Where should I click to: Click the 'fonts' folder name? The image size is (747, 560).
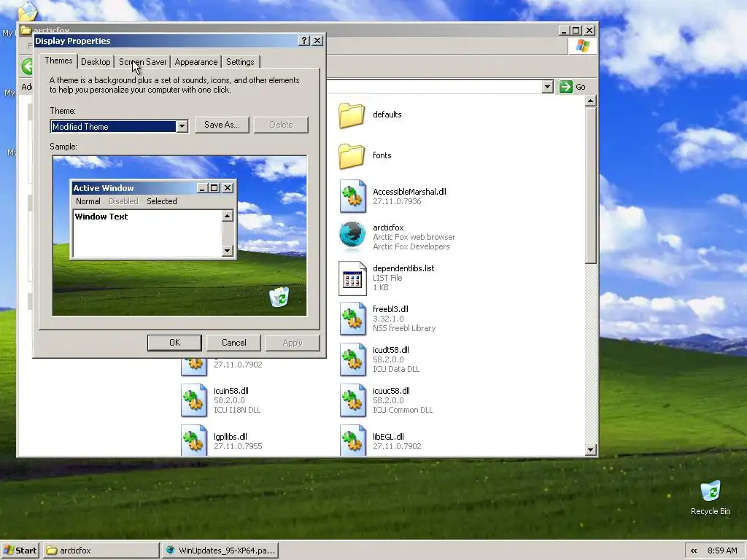click(382, 155)
